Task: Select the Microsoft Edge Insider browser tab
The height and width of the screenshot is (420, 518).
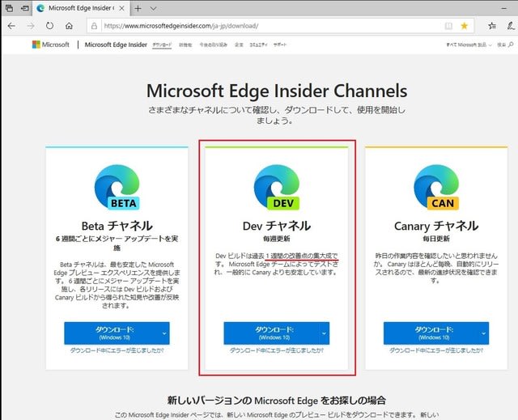Action: tap(81, 8)
